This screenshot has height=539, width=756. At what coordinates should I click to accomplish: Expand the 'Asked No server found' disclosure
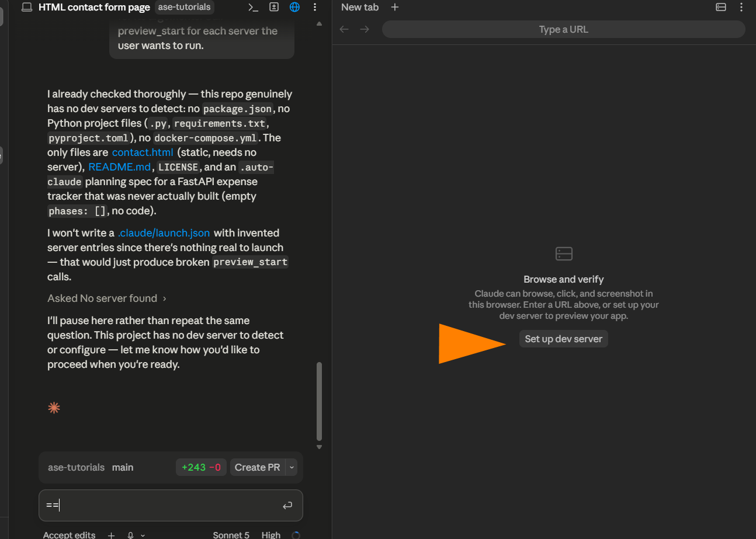click(x=107, y=298)
